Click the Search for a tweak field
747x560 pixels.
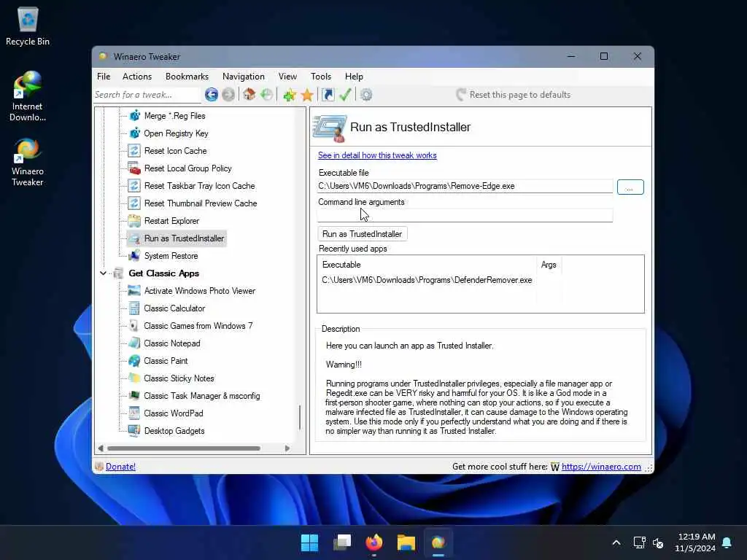pos(147,95)
